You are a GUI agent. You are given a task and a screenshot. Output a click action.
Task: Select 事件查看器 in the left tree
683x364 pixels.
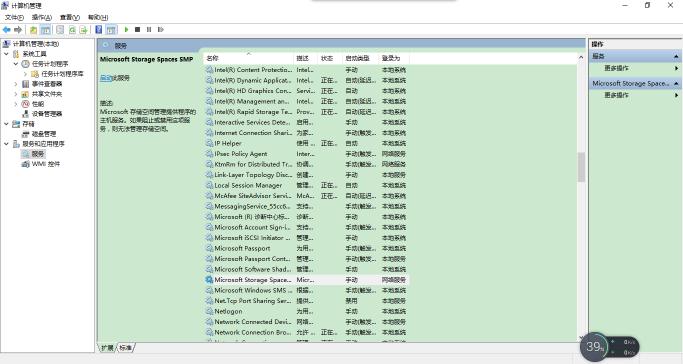coord(47,84)
